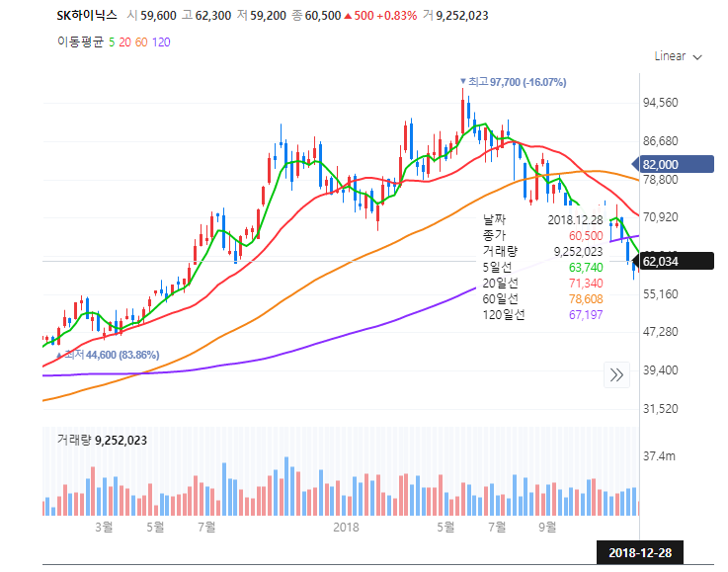The image size is (728, 572).
Task: Toggle the 60-day moving average line
Action: (141, 42)
